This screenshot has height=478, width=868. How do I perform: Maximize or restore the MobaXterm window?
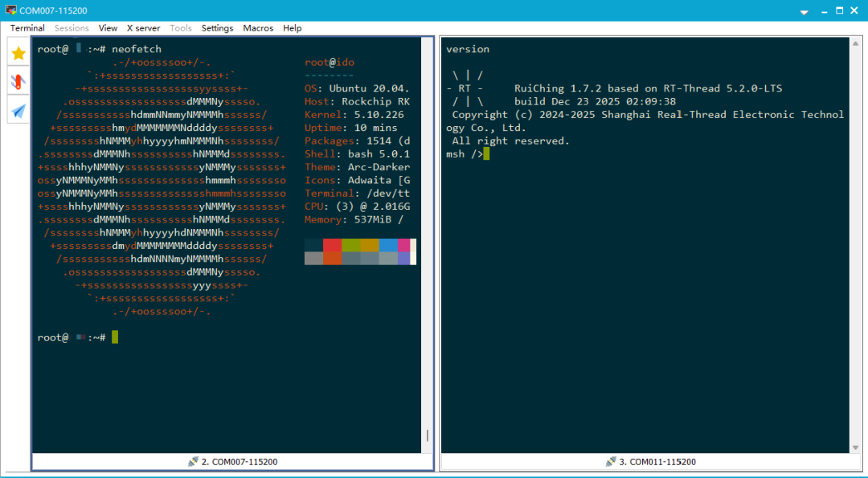[839, 10]
